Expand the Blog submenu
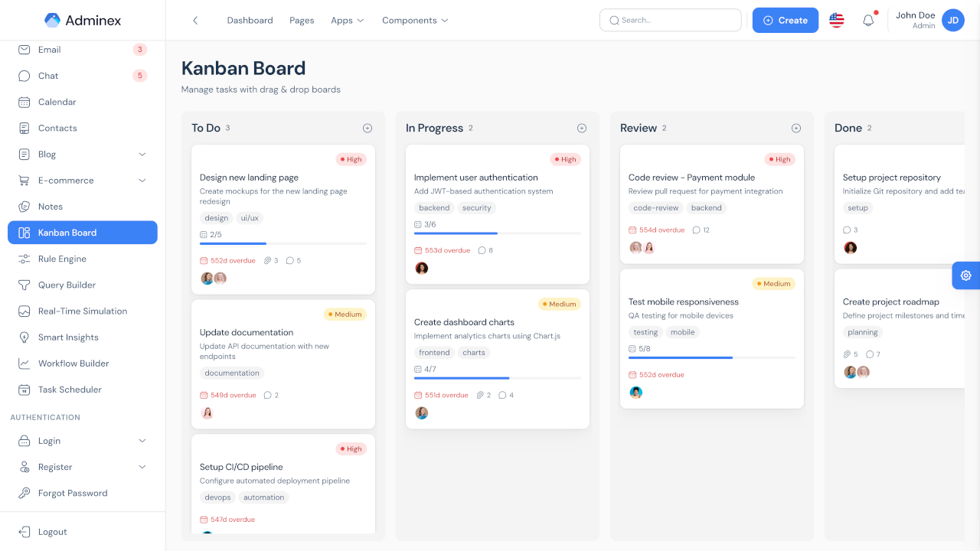Image resolution: width=980 pixels, height=551 pixels. point(83,155)
